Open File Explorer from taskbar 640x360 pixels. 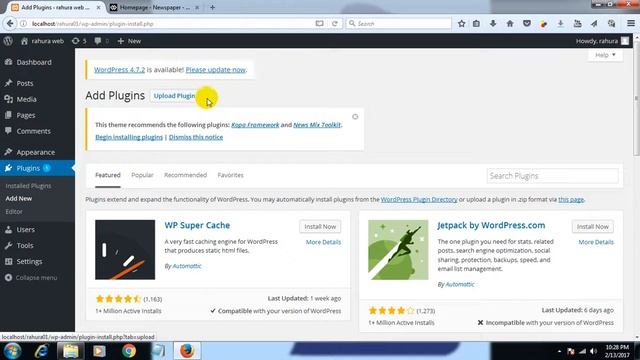point(70,351)
